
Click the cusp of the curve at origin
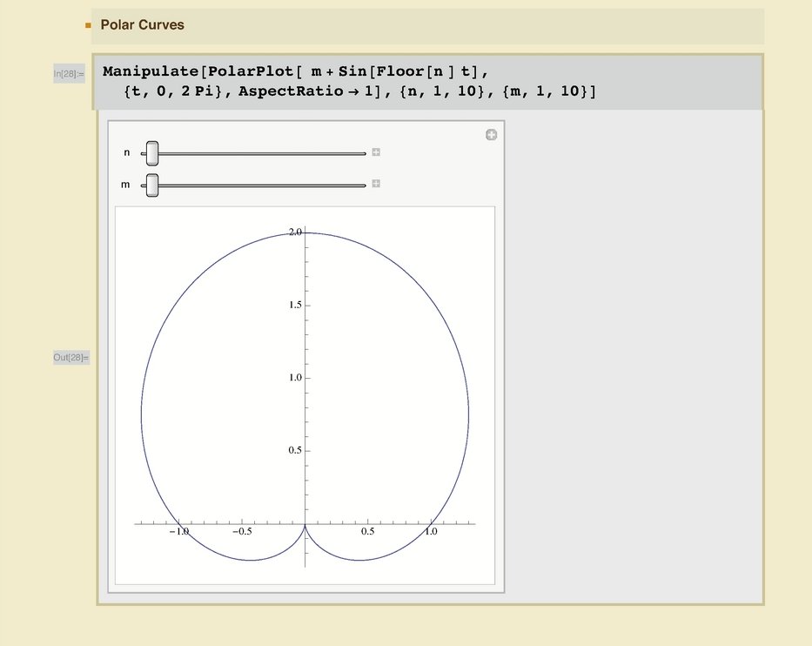(305, 524)
